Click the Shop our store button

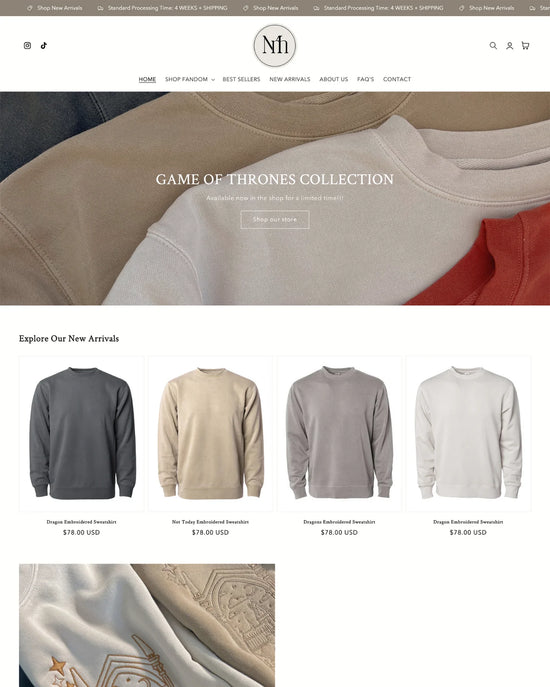[x=275, y=220]
